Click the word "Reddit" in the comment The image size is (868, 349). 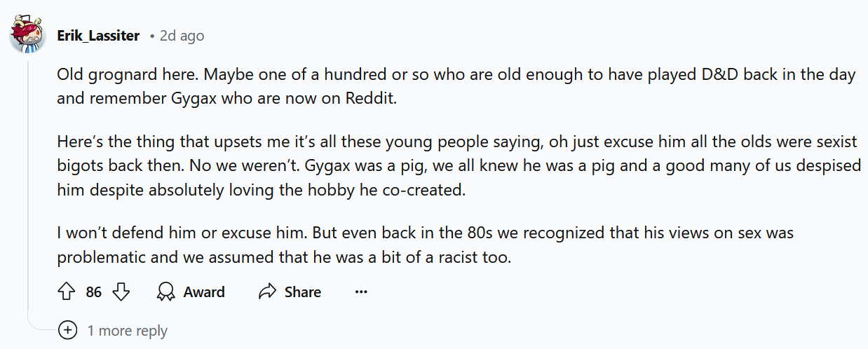click(x=370, y=98)
